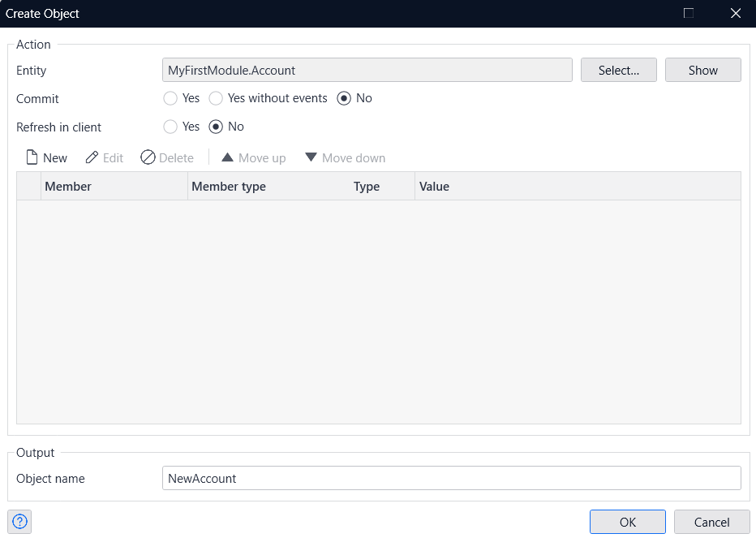The image size is (756, 538).
Task: Click the Edit pencil icon
Action: [x=92, y=157]
